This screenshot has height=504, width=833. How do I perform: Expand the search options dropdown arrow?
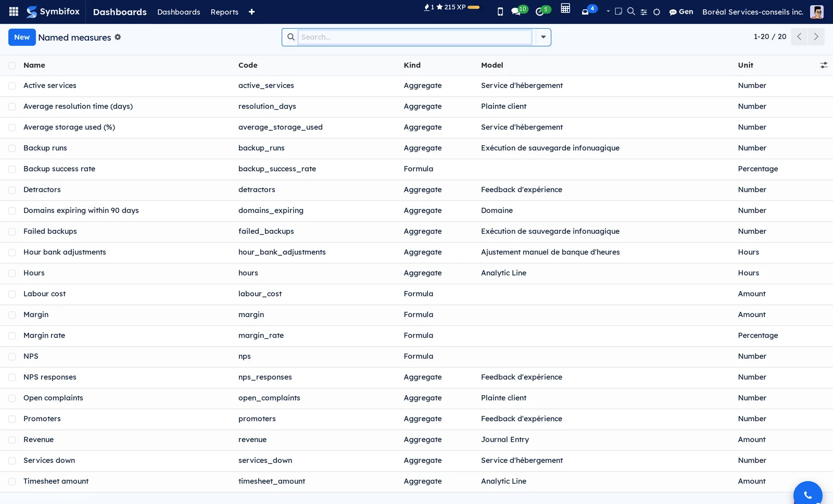pos(543,37)
